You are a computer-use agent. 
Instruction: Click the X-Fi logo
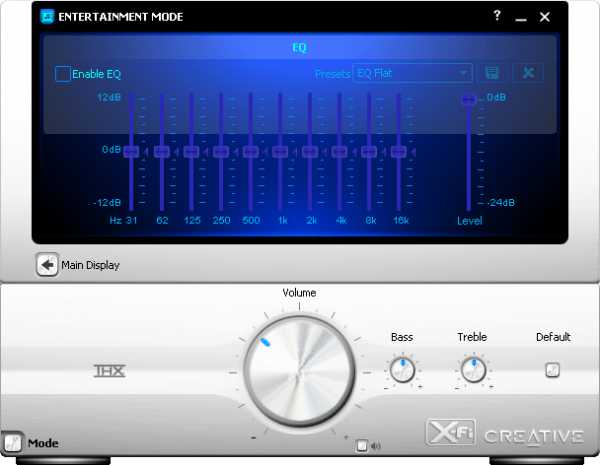coord(450,432)
